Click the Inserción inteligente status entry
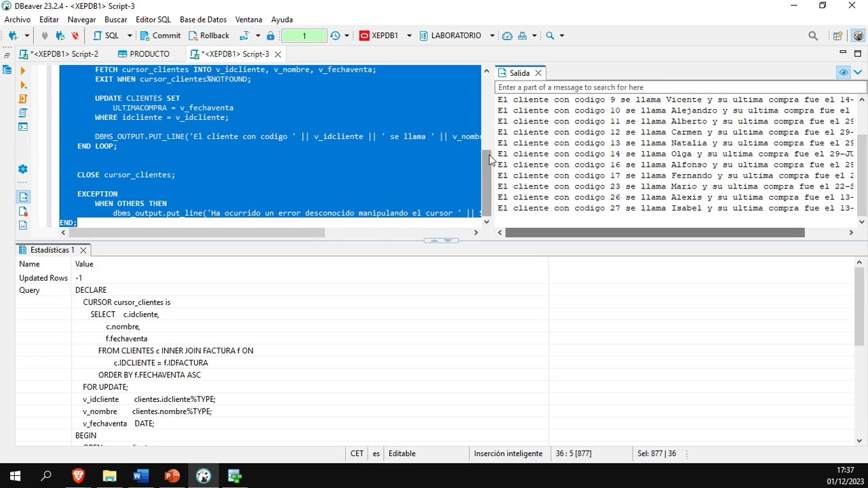868x488 pixels. pos(508,453)
